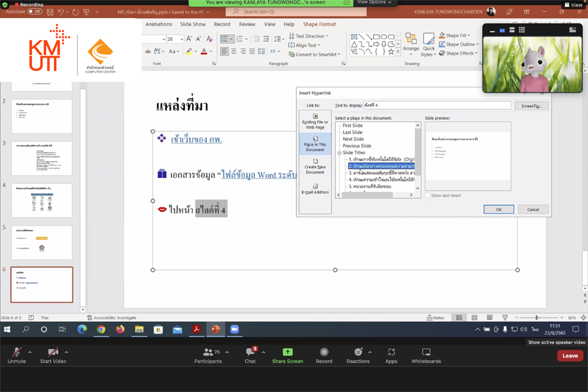Open the Review ribbon tab
The image size is (588, 392).
click(247, 24)
